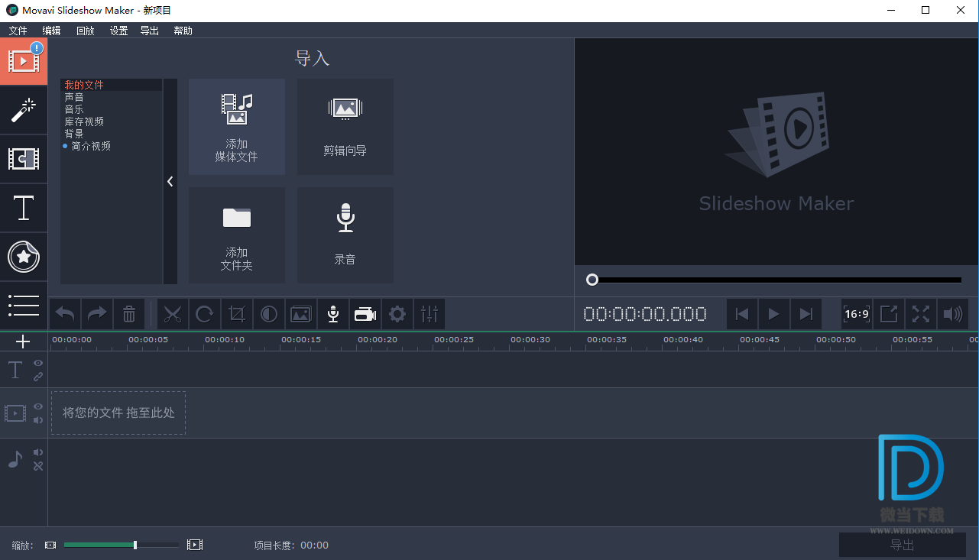Toggle video track visibility eye icon

[37, 407]
